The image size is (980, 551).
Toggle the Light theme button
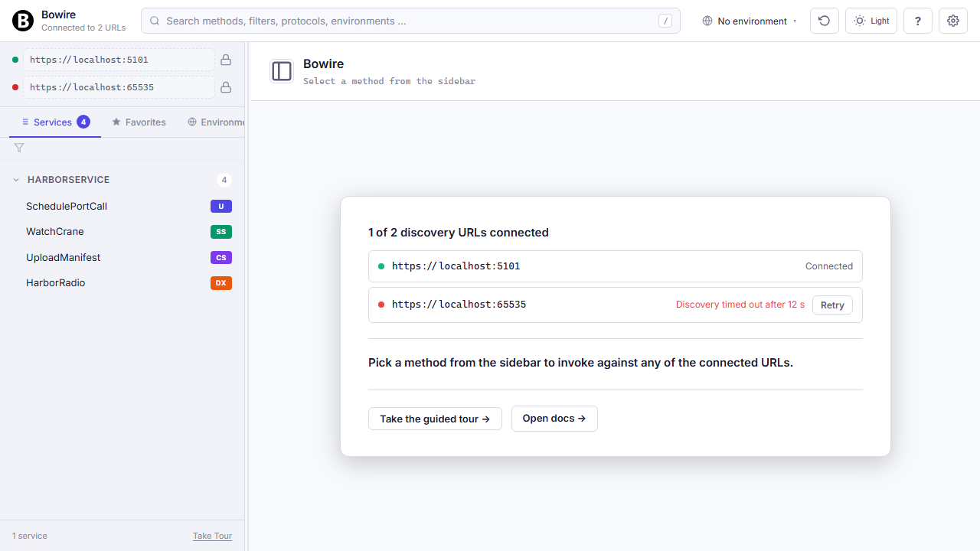(871, 21)
